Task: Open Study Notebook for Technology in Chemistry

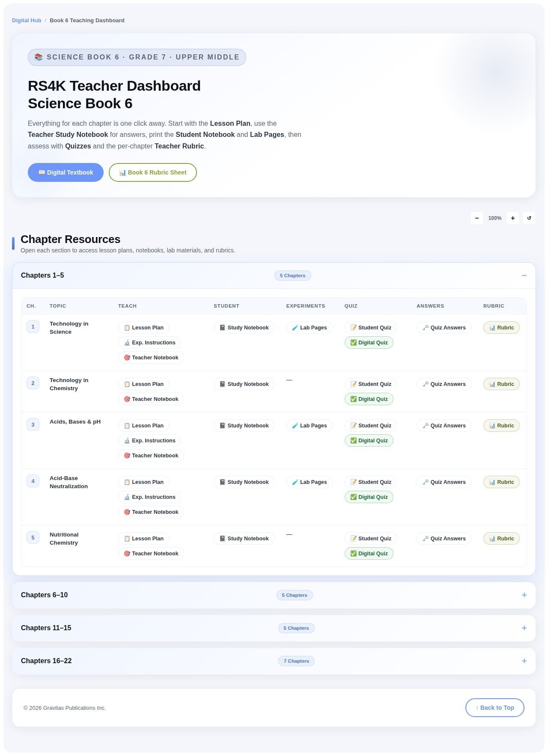Action: pos(244,384)
